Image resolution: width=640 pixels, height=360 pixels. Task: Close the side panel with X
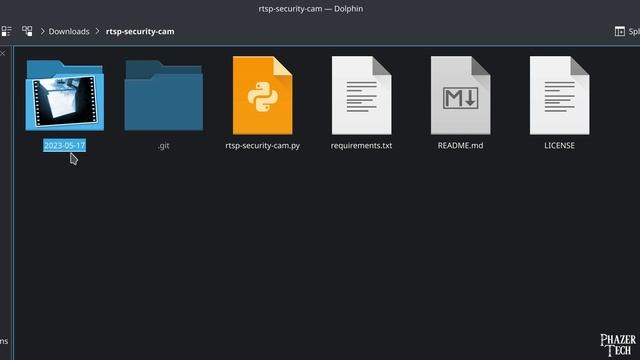(3, 53)
